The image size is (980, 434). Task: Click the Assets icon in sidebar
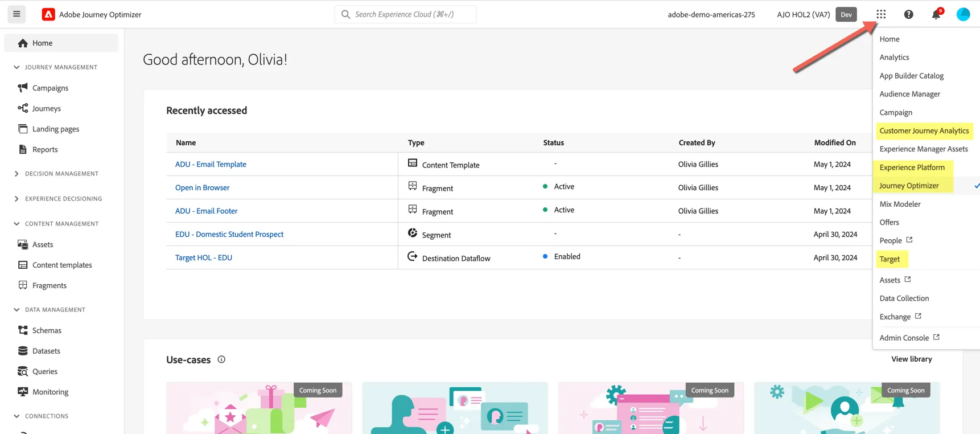23,244
